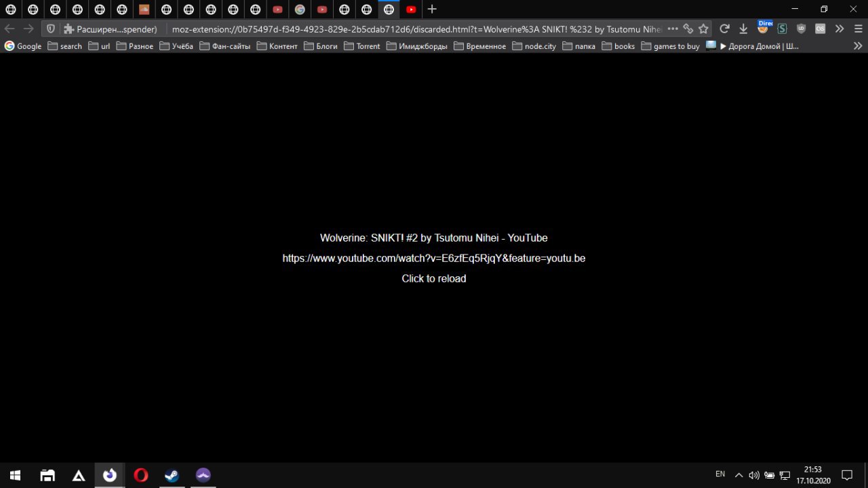868x488 pixels.
Task: Open battery status tray icon
Action: [x=770, y=475]
